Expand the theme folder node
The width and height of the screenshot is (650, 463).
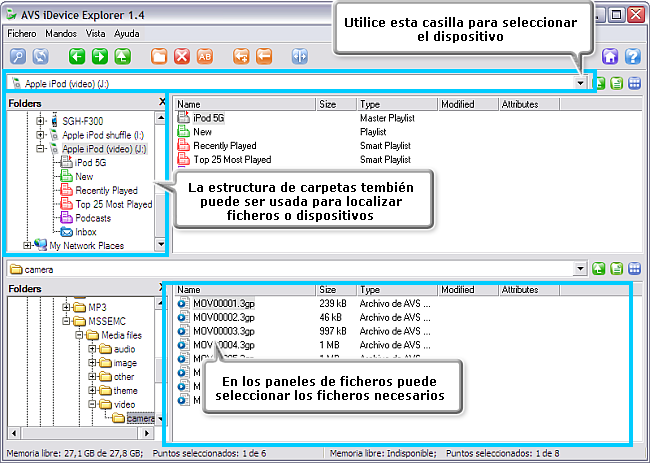[x=92, y=390]
